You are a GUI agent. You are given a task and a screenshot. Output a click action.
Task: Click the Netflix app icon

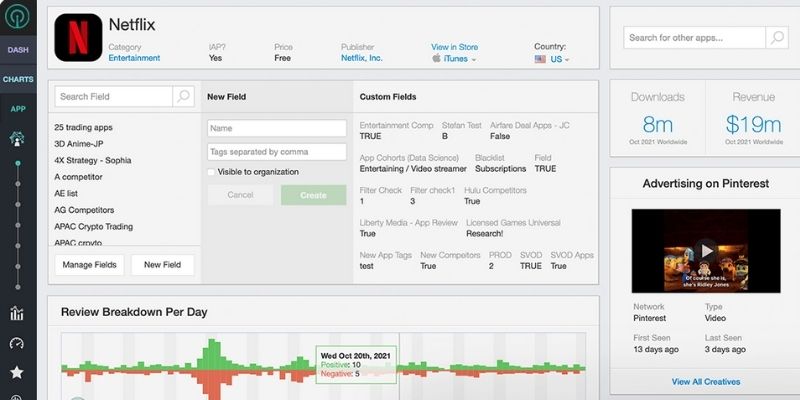tap(78, 38)
